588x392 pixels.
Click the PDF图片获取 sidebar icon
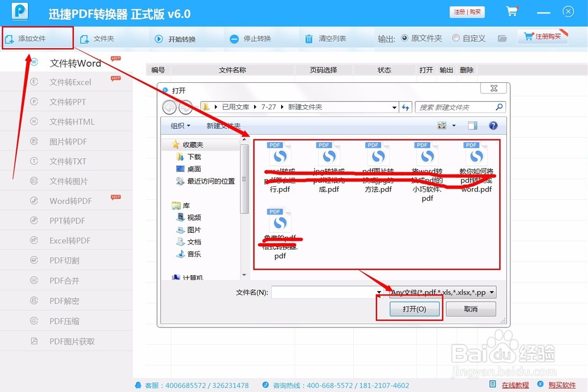pyautogui.click(x=34, y=341)
